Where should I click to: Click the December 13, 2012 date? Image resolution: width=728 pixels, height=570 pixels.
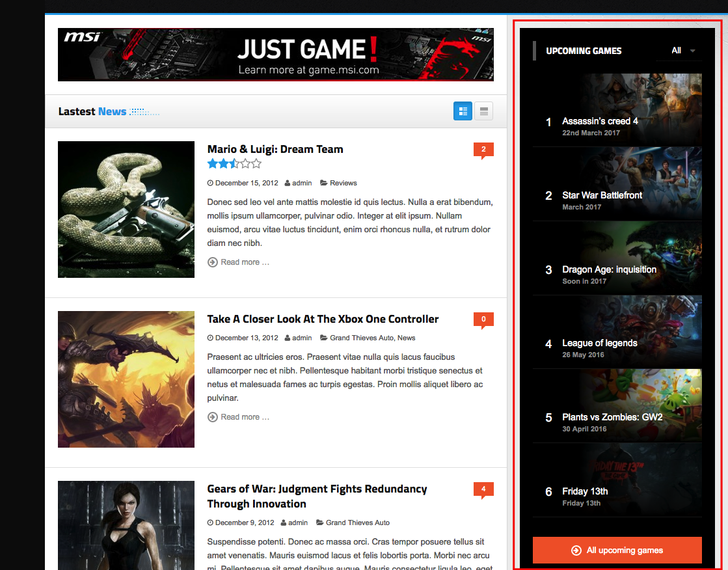coord(247,338)
